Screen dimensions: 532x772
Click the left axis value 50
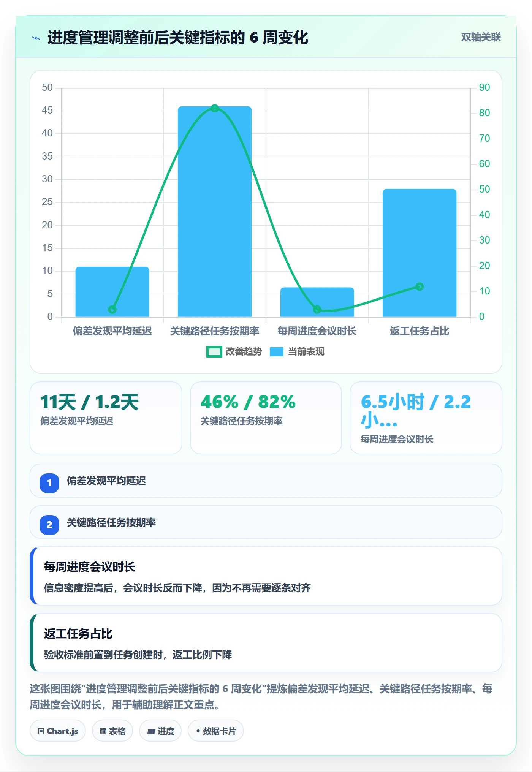click(47, 88)
